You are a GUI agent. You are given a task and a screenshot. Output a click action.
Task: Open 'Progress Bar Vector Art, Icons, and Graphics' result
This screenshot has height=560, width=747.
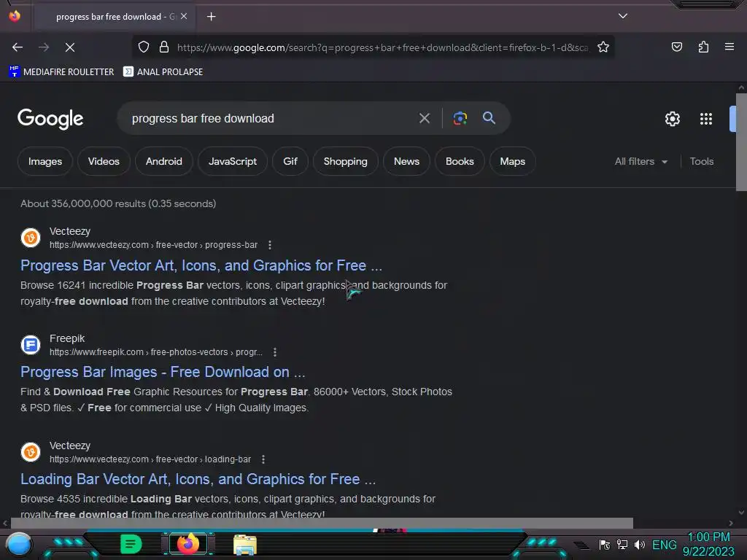[201, 265]
